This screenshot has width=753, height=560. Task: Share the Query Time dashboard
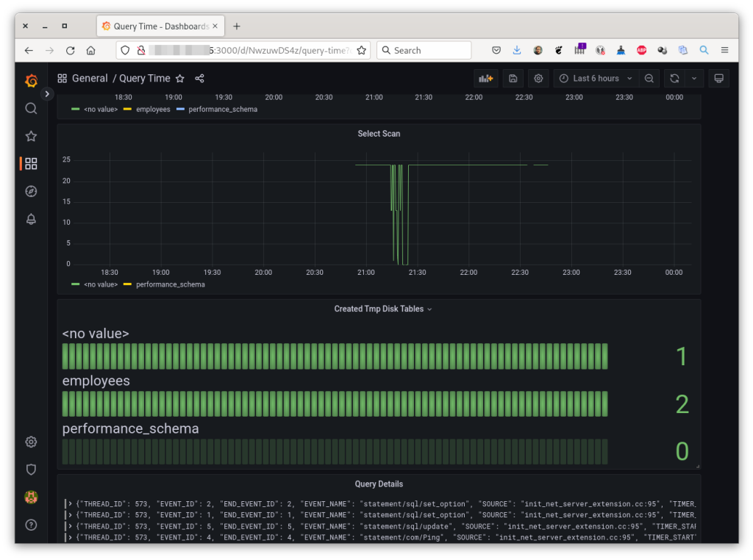(199, 78)
